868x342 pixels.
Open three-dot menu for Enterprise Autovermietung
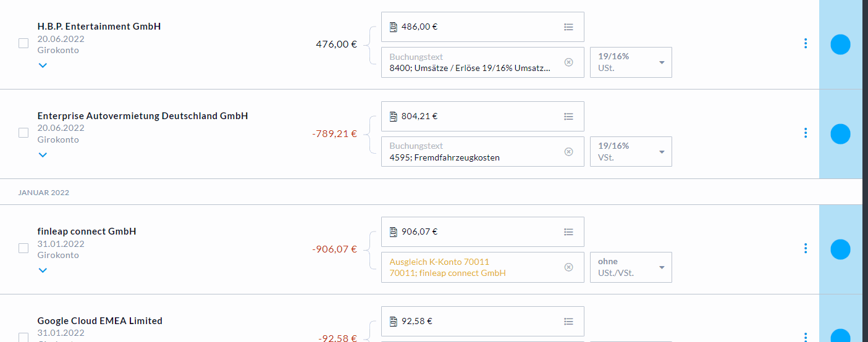[805, 133]
